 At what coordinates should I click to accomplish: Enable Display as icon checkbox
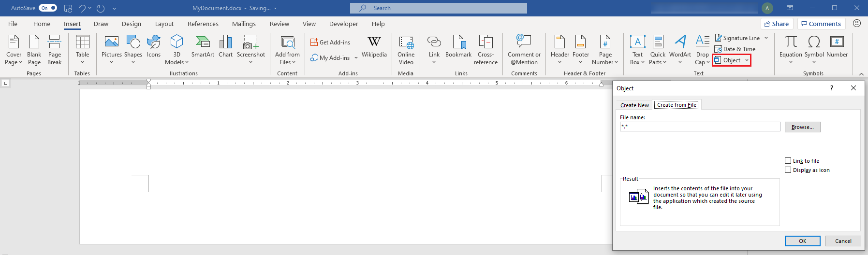tap(788, 170)
